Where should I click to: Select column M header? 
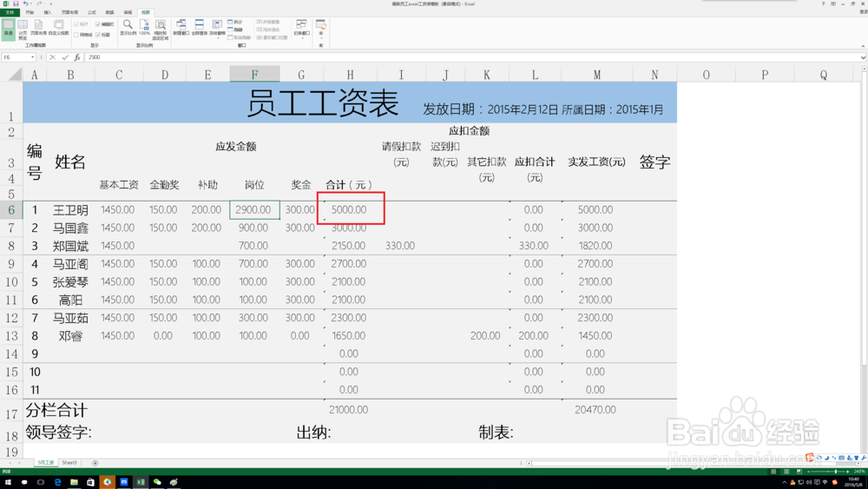click(597, 74)
